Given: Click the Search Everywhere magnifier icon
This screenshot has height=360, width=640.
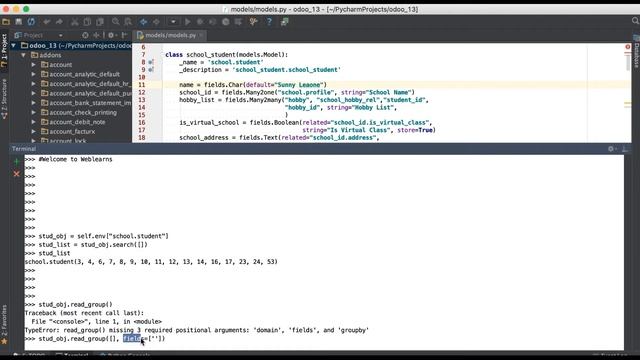Looking at the screenshot, I should [x=635, y=21].
